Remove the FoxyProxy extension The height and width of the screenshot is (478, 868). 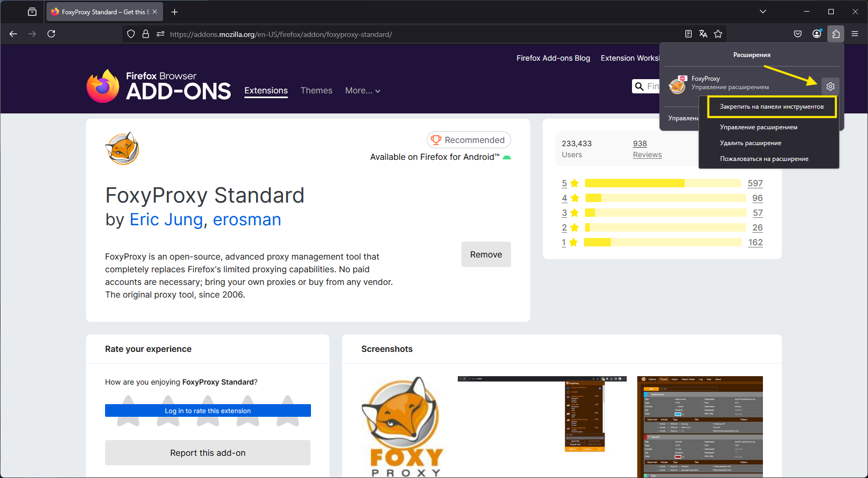coord(486,254)
